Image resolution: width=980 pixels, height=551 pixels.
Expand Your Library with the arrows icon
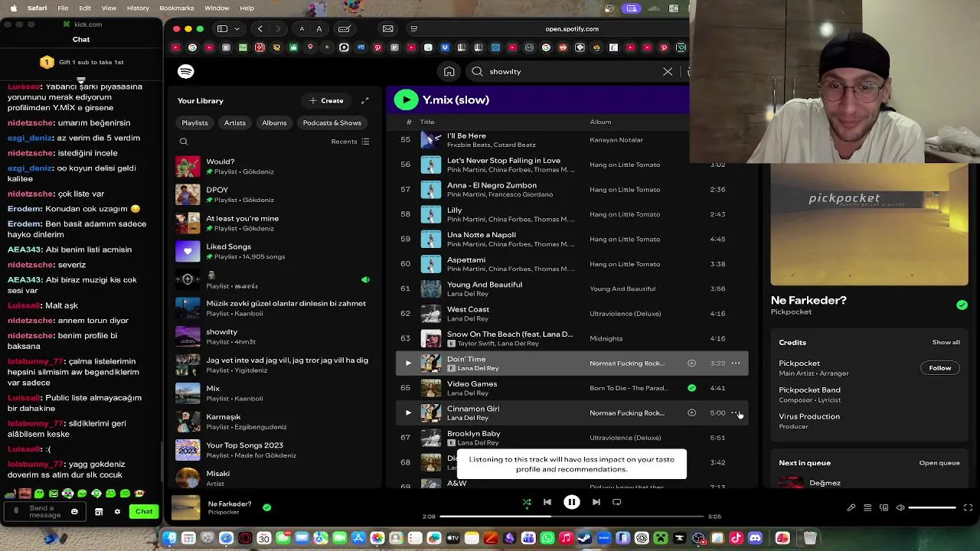(x=365, y=100)
